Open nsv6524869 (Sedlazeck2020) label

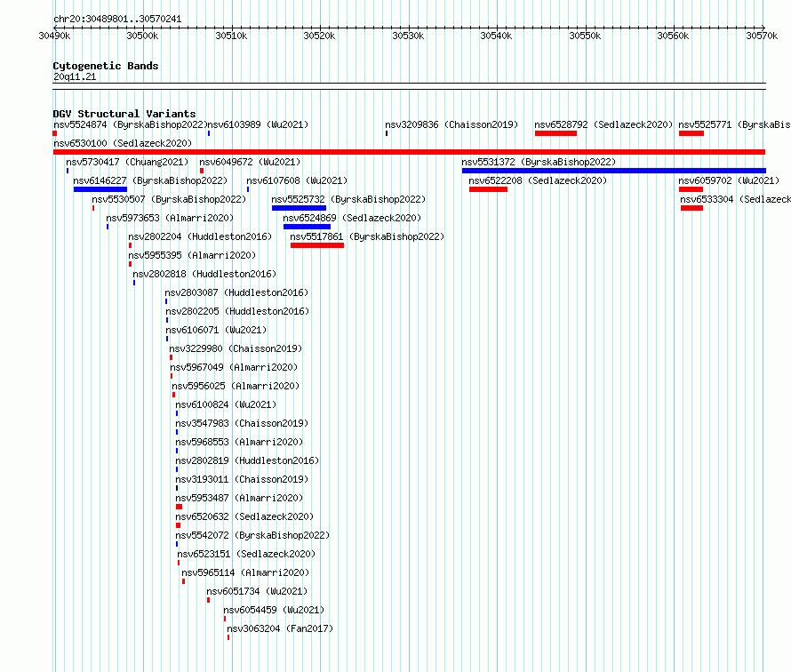click(352, 218)
